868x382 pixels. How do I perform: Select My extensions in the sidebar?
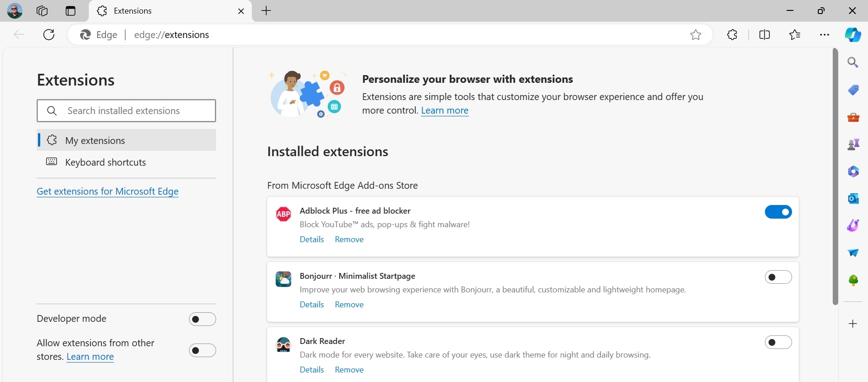[x=95, y=140]
